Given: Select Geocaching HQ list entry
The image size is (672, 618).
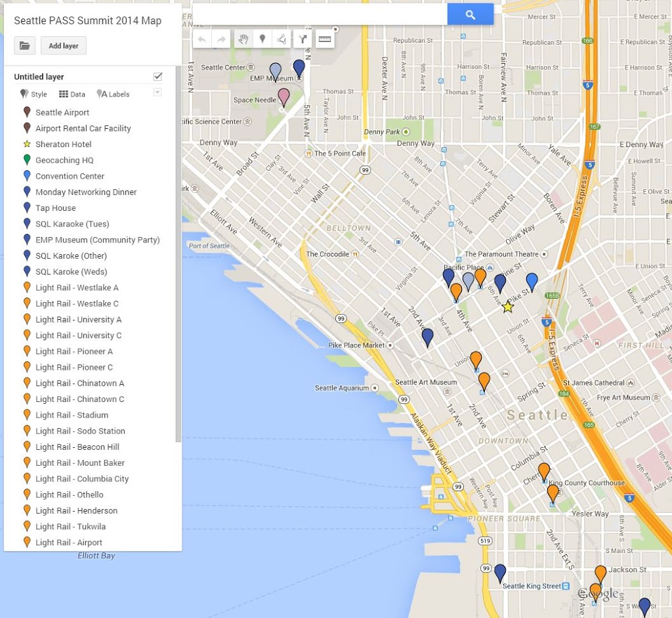Looking at the screenshot, I should pyautogui.click(x=64, y=160).
